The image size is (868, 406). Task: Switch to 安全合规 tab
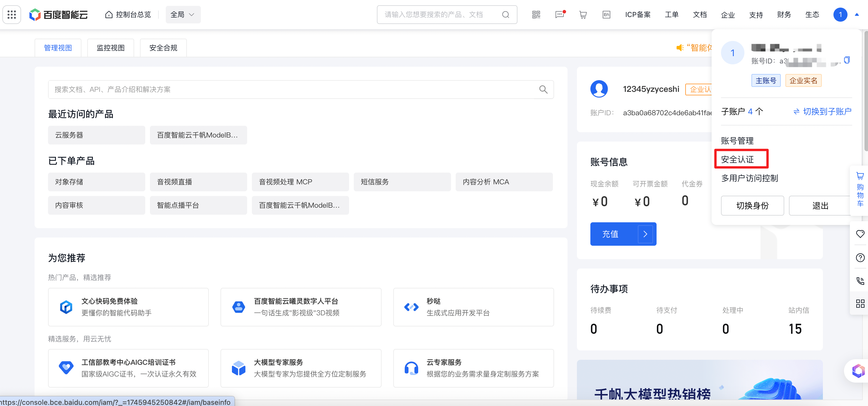(163, 48)
